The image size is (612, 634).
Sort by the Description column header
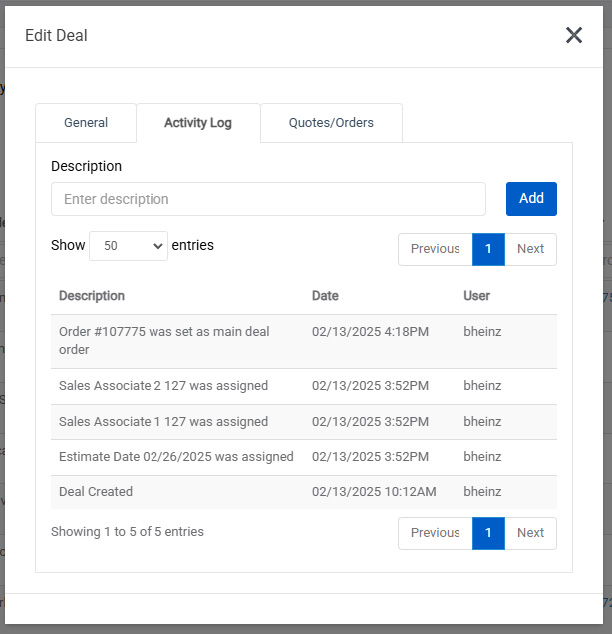click(x=92, y=296)
